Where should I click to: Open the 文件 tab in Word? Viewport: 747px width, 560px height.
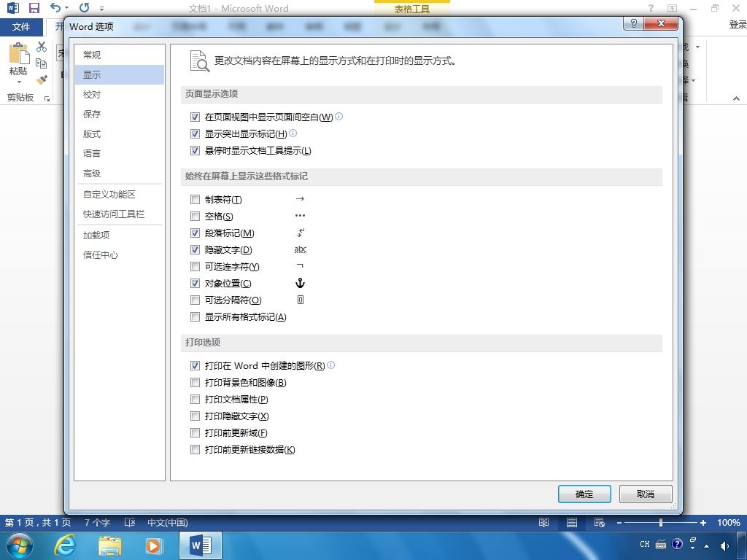pyautogui.click(x=21, y=27)
